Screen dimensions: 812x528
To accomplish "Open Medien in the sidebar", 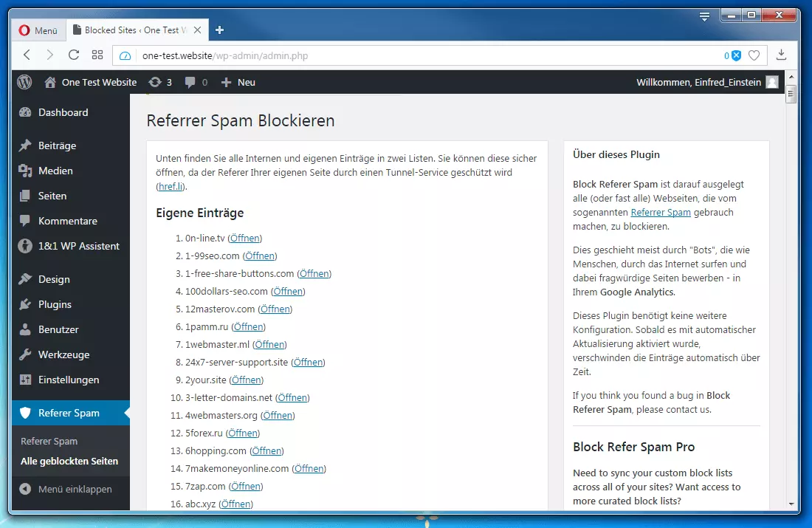I will [x=71, y=171].
